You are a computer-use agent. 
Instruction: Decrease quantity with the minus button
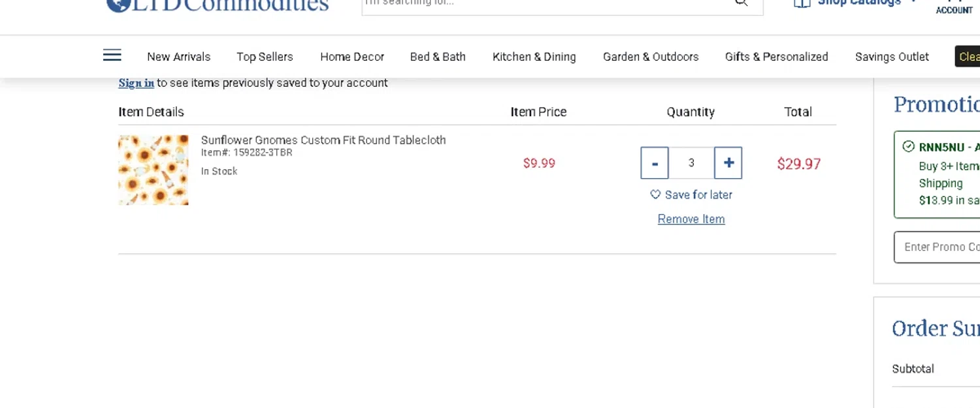pos(655,163)
